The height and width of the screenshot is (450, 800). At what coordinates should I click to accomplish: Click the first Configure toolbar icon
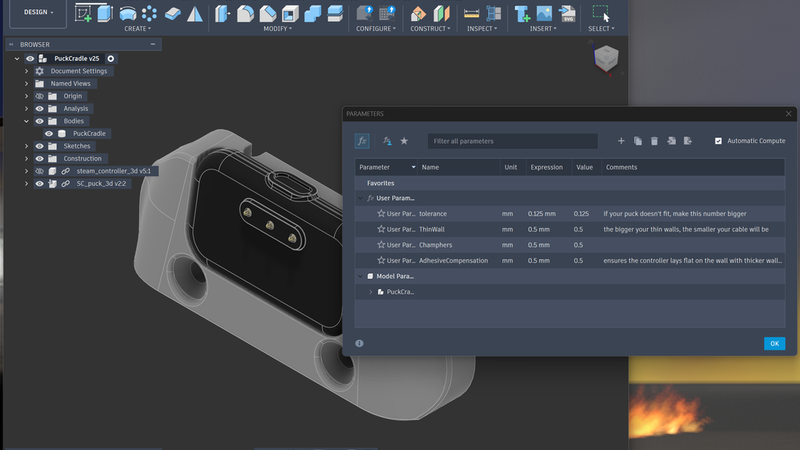tap(364, 13)
